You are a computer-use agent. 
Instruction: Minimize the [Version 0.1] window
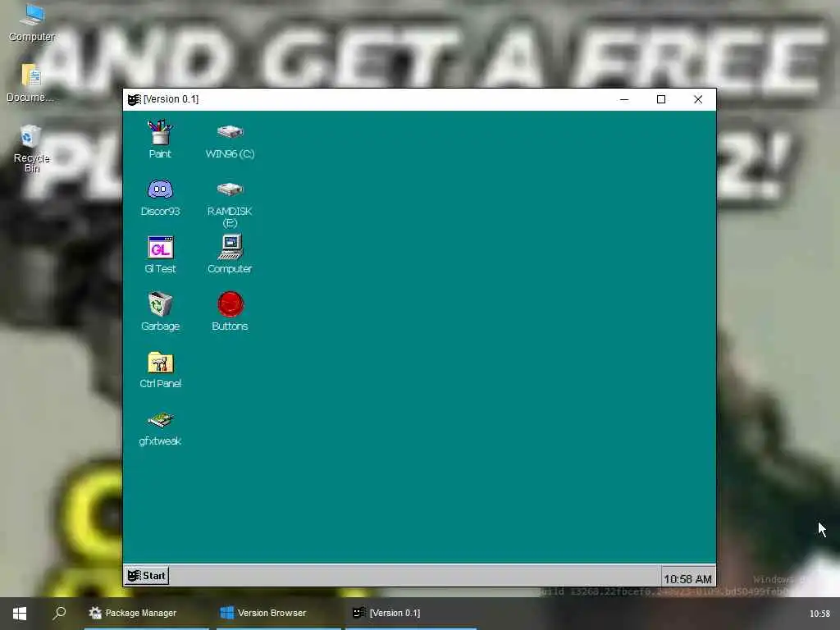tap(624, 99)
